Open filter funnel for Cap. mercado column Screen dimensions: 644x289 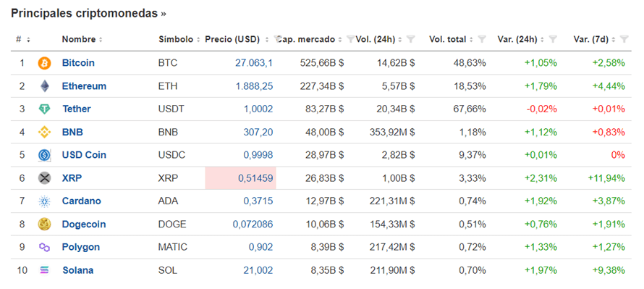pos(350,39)
